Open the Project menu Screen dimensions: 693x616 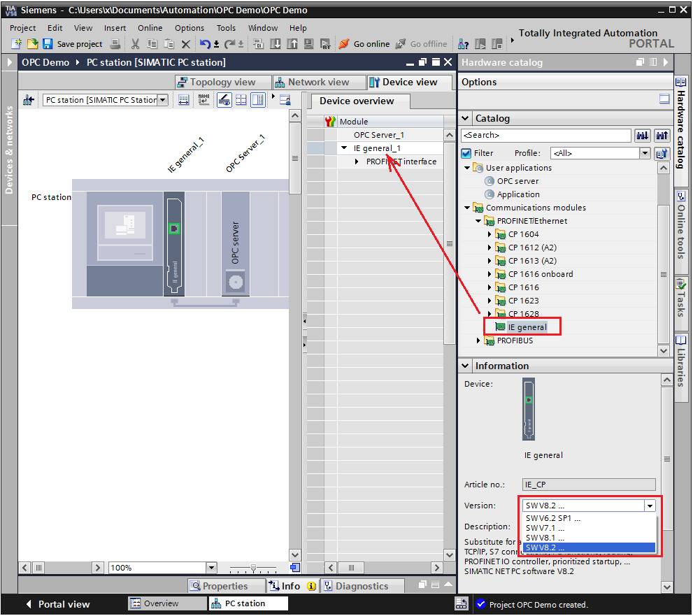[x=22, y=28]
